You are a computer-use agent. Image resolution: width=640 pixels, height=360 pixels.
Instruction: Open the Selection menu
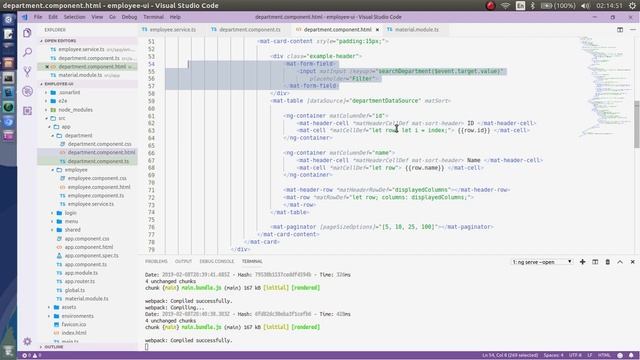(75, 17)
